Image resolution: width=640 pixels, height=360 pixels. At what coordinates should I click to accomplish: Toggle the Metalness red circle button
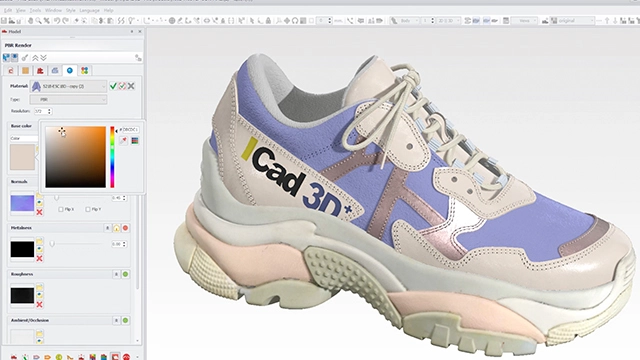pyautogui.click(x=125, y=228)
